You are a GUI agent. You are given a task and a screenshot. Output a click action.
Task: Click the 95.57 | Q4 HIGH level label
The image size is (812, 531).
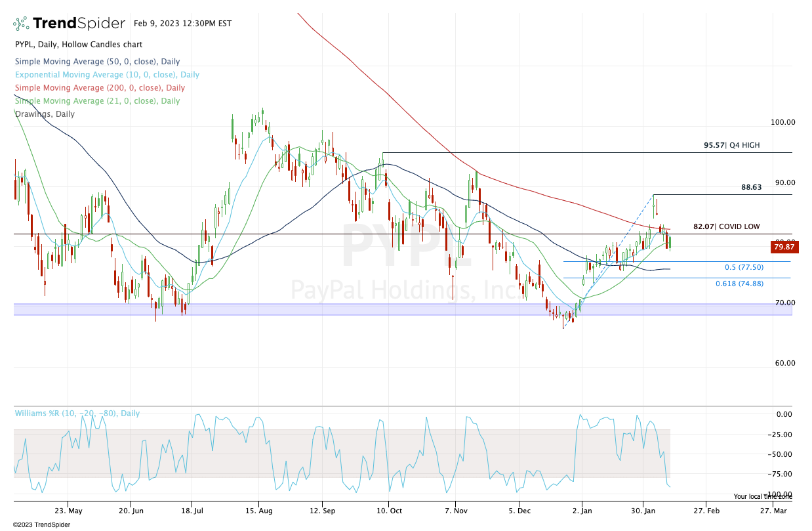pos(732,145)
